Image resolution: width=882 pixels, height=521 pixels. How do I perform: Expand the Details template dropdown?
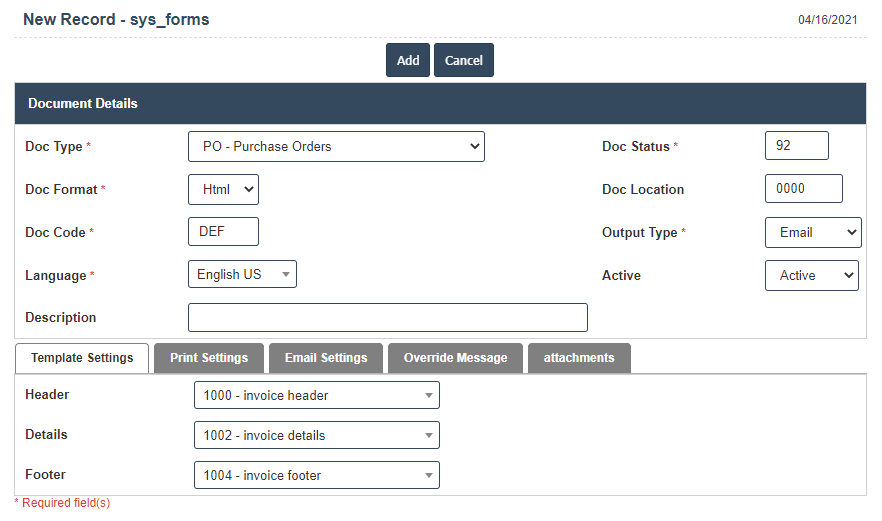pos(316,435)
